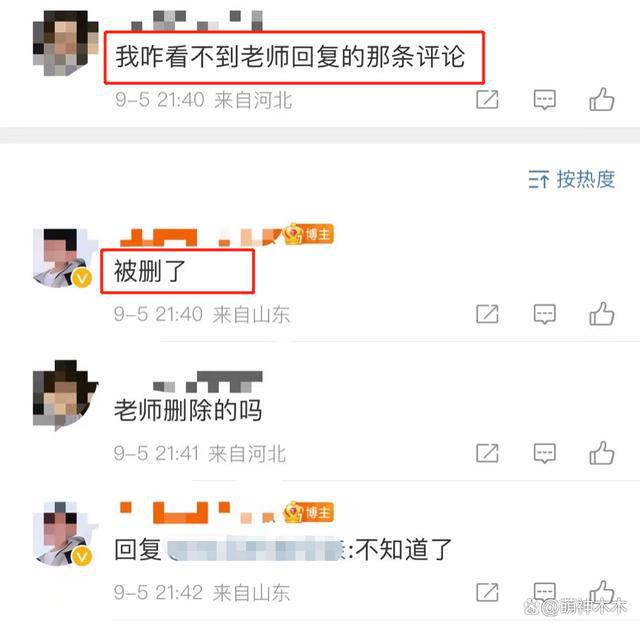Share the 被删了 comment from 山东

coord(487,314)
